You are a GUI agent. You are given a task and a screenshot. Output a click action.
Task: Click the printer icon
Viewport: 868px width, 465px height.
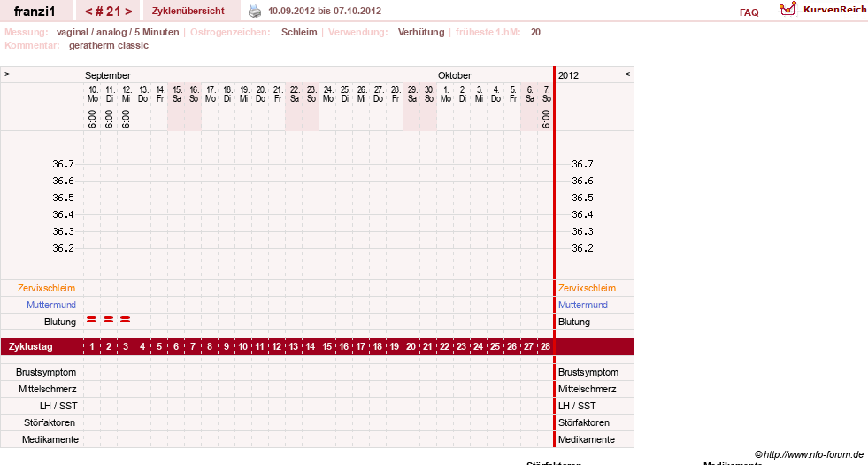(255, 11)
